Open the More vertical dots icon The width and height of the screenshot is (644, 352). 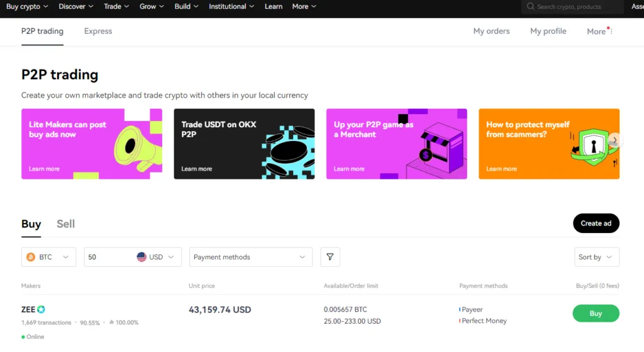point(611,31)
